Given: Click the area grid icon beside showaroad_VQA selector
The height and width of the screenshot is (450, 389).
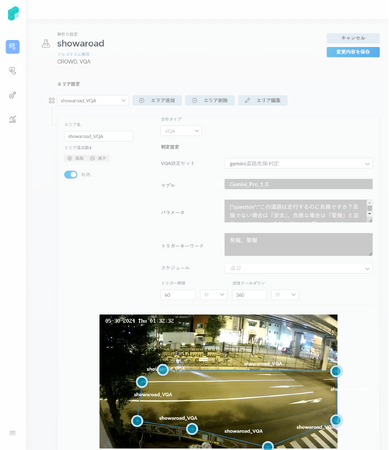Looking at the screenshot, I should tap(52, 100).
